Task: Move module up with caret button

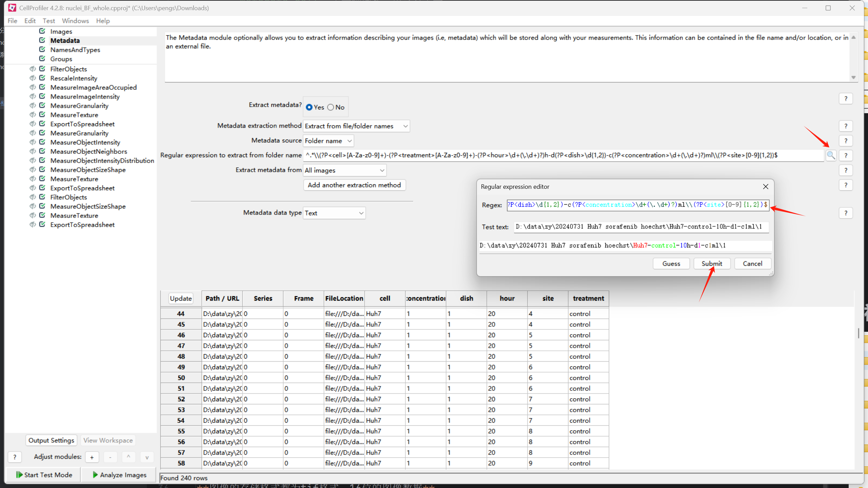Action: [x=129, y=457]
